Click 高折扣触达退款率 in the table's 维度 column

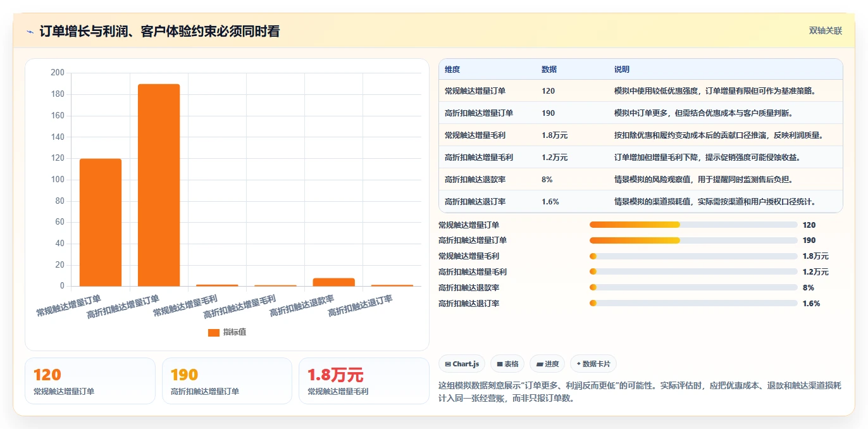(475, 180)
